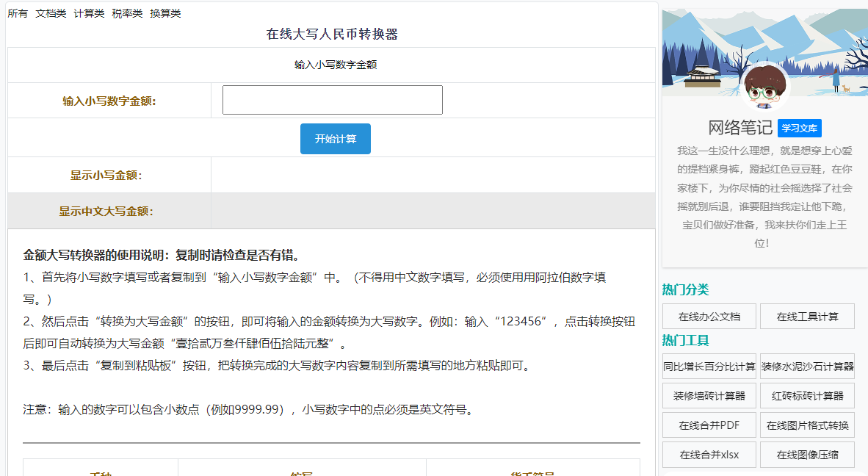Launch the 红砖标砖计算器 tool
868x476 pixels.
tap(807, 396)
